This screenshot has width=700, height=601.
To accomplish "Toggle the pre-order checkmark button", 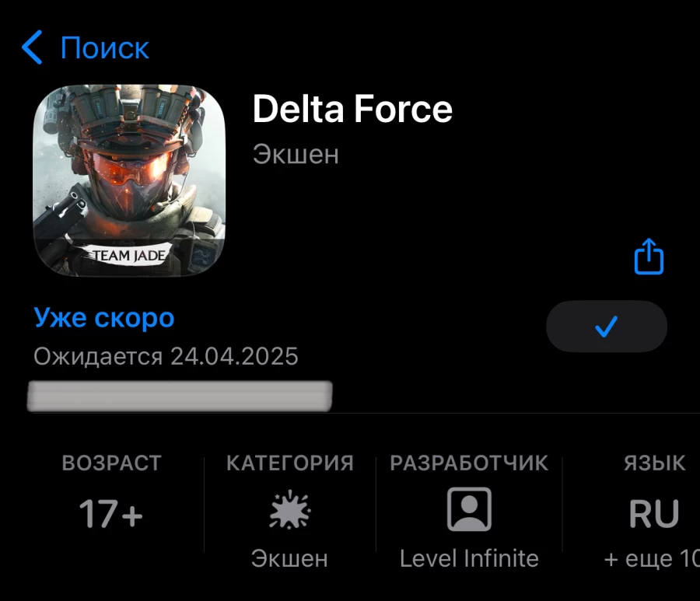I will [606, 327].
